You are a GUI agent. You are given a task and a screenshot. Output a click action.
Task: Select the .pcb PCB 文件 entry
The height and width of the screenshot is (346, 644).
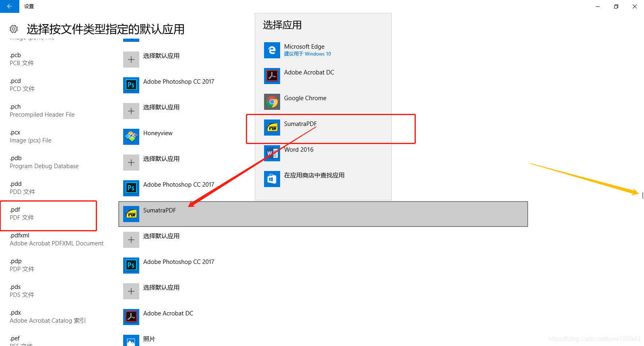coord(22,59)
